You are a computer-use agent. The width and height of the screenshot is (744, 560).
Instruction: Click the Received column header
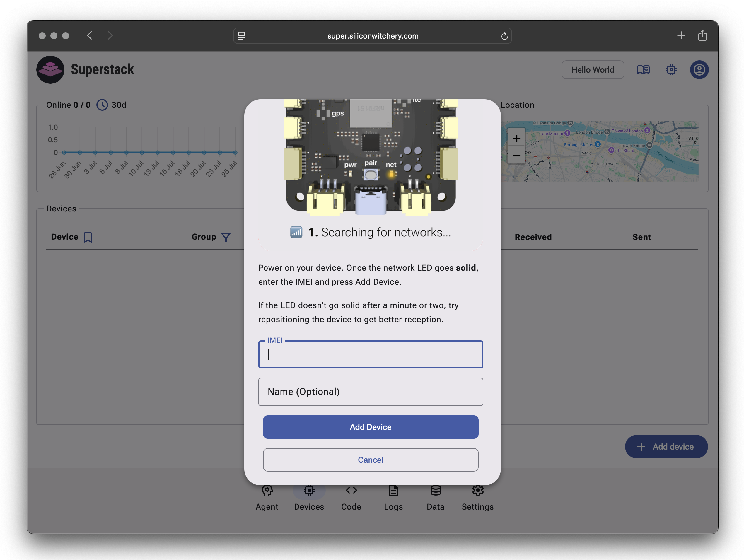[533, 237]
